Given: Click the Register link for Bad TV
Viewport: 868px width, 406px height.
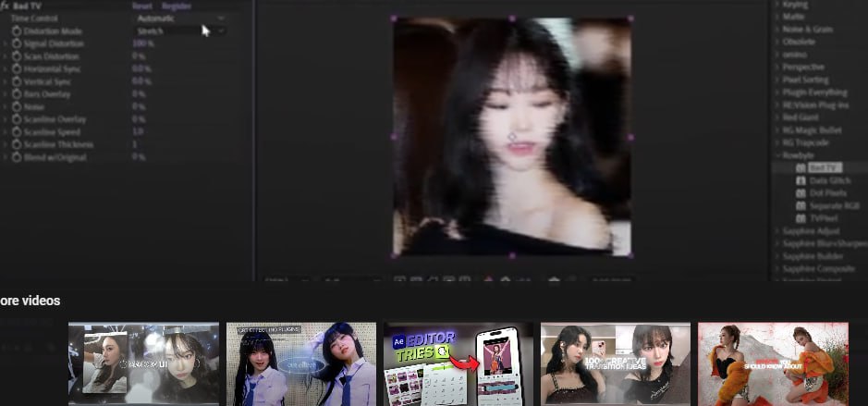Looking at the screenshot, I should [x=177, y=6].
